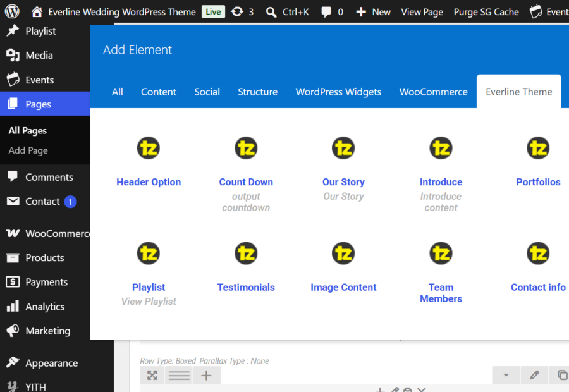Click the Appearance brush icon

pos(13,362)
